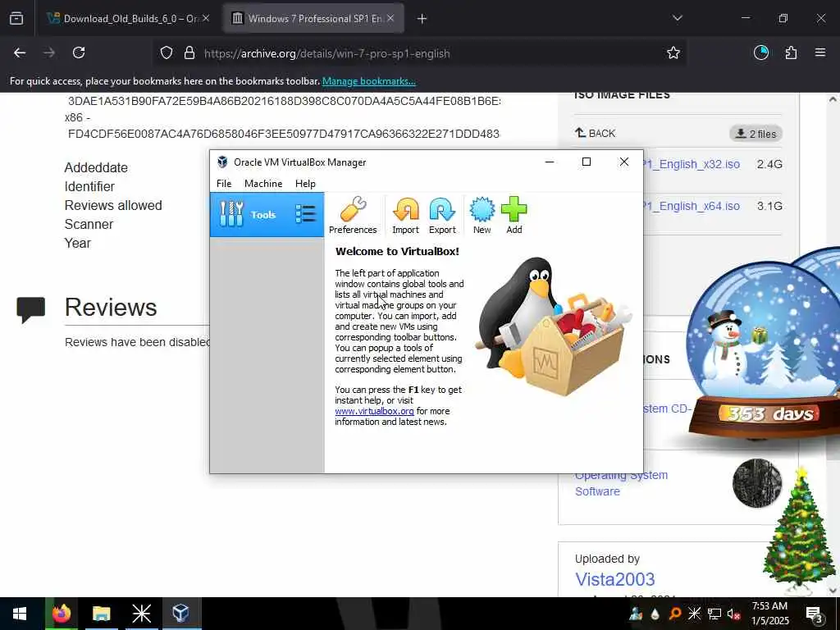The width and height of the screenshot is (840, 630).
Task: Expand the list all tabs dropdown
Action: (x=677, y=18)
